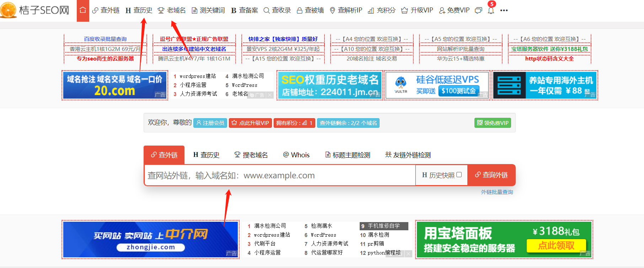The height and width of the screenshot is (268, 644).
Task: Open the chat messages icon
Action: [x=478, y=10]
